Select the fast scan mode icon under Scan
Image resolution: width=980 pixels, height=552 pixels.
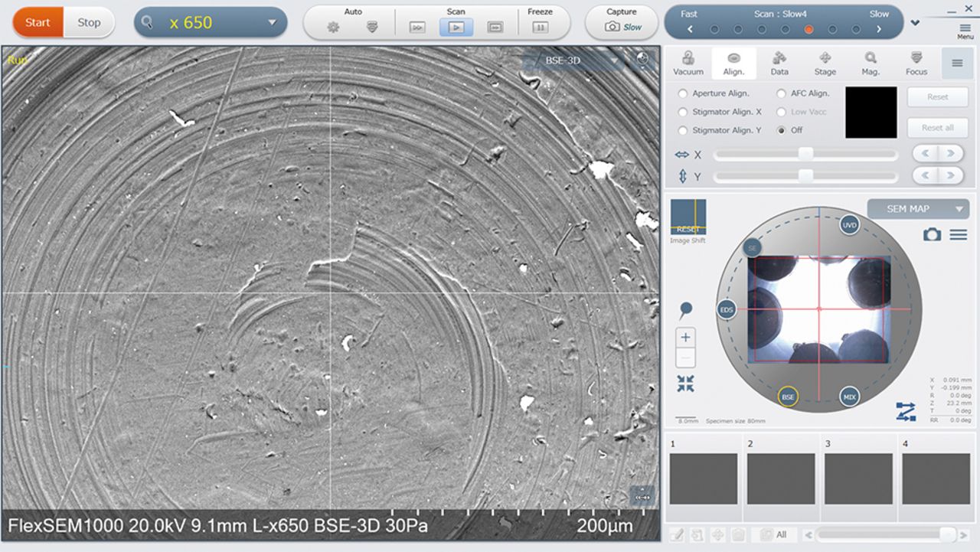point(417,28)
